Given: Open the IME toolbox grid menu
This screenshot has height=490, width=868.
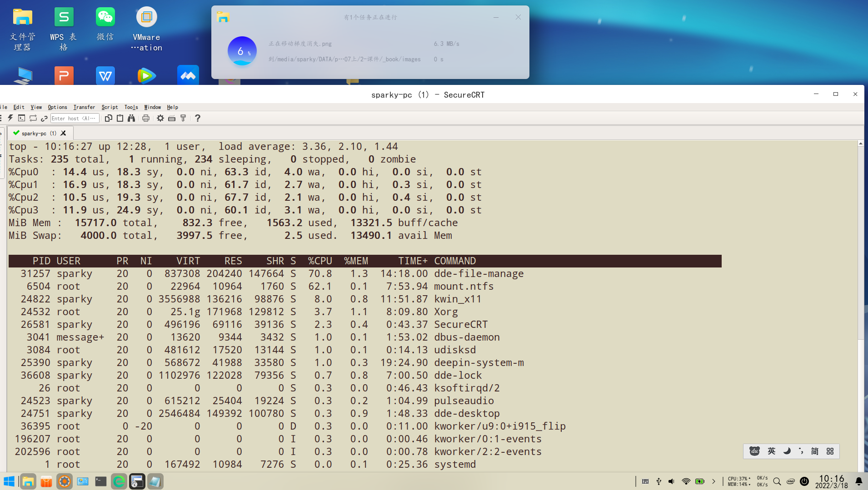Looking at the screenshot, I should tap(830, 451).
